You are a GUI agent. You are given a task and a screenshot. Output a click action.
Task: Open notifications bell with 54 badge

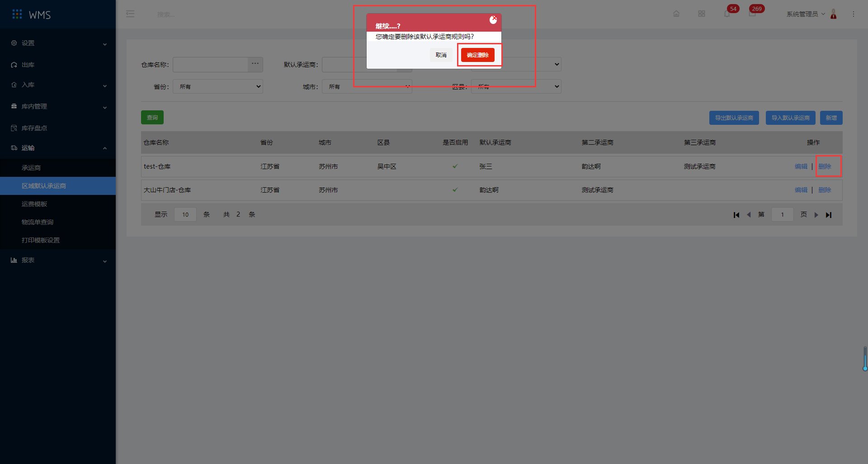pyautogui.click(x=727, y=14)
